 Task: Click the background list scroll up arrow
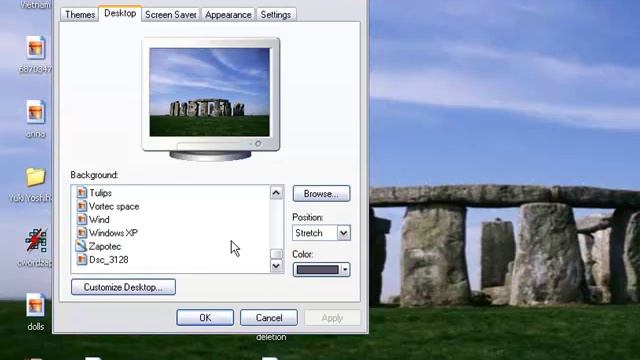(276, 193)
